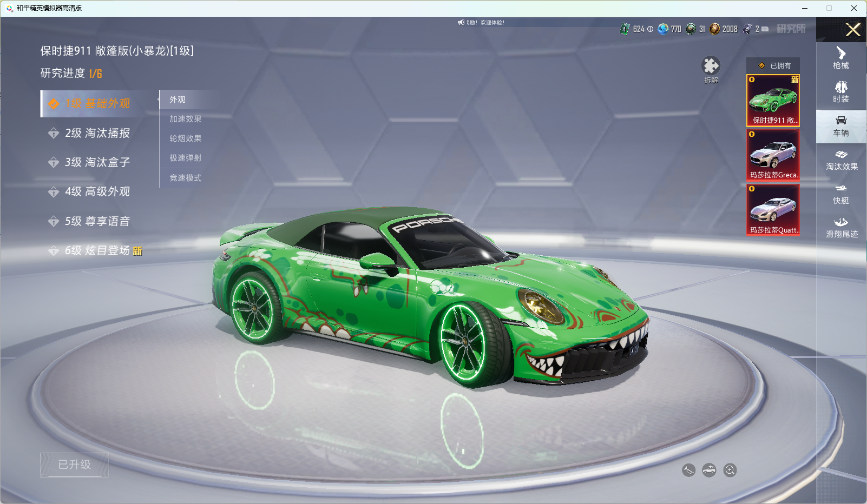Viewport: 867px width, 504px height.
Task: Click the 研究进度 1/6 progress text
Action: (71, 73)
